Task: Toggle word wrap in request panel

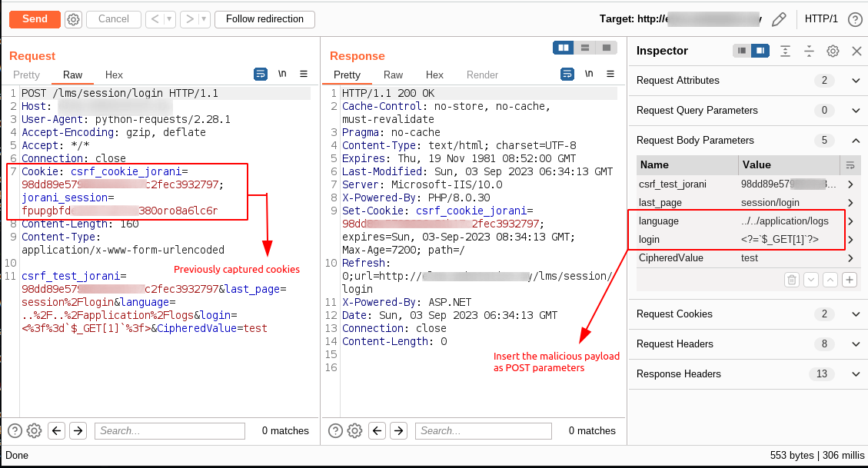Action: [x=260, y=74]
